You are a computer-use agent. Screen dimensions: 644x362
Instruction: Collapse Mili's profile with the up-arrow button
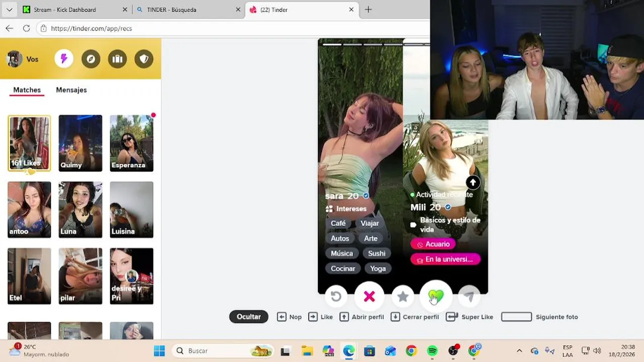coord(472,183)
